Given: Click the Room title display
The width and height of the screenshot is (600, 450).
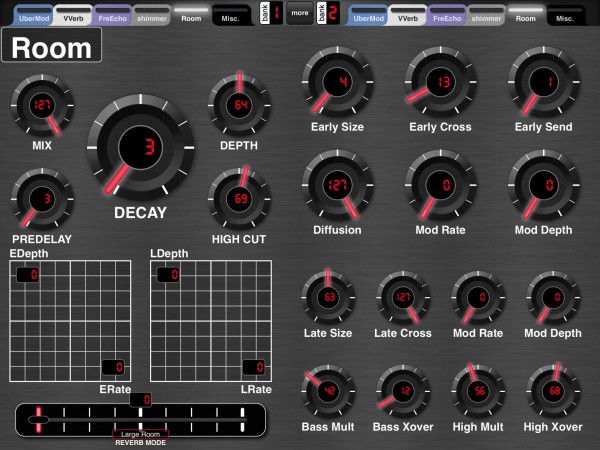Looking at the screenshot, I should click(x=52, y=45).
